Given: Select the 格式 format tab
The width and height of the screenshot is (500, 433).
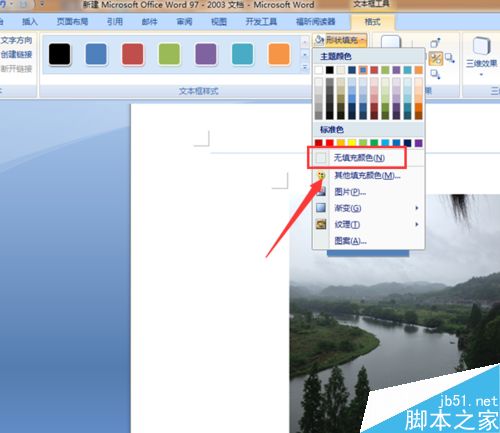Looking at the screenshot, I should [373, 22].
